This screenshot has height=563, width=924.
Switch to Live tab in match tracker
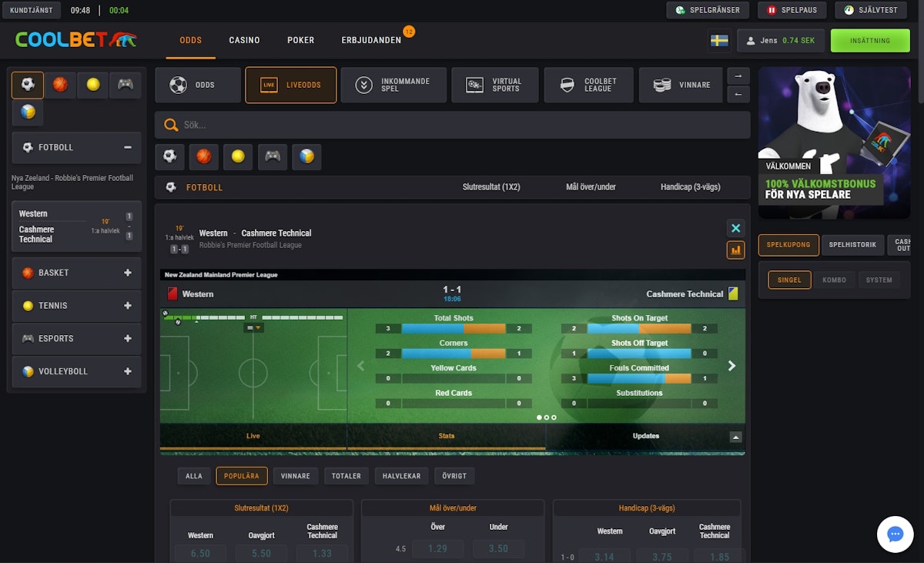tap(253, 436)
